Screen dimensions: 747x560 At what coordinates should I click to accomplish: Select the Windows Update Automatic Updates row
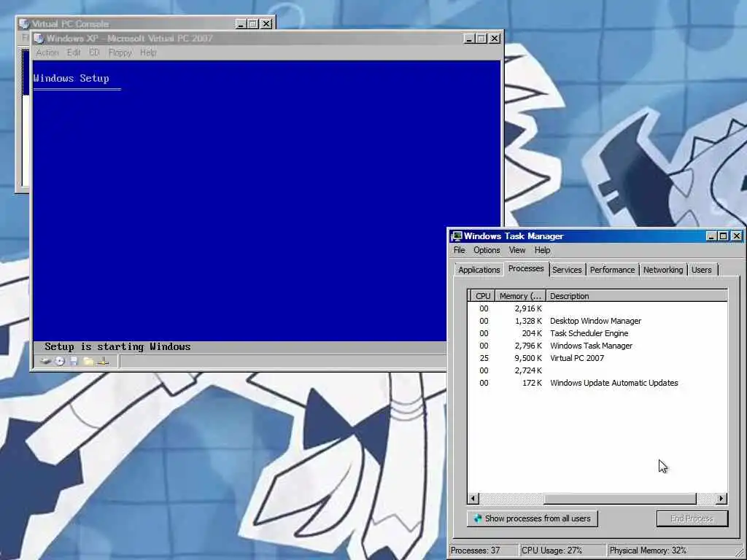coord(597,383)
